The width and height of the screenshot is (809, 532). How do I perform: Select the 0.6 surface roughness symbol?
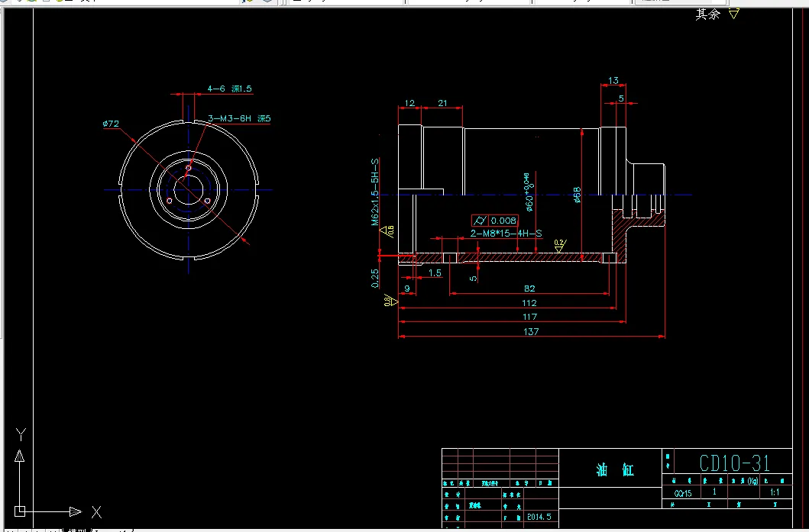[387, 231]
